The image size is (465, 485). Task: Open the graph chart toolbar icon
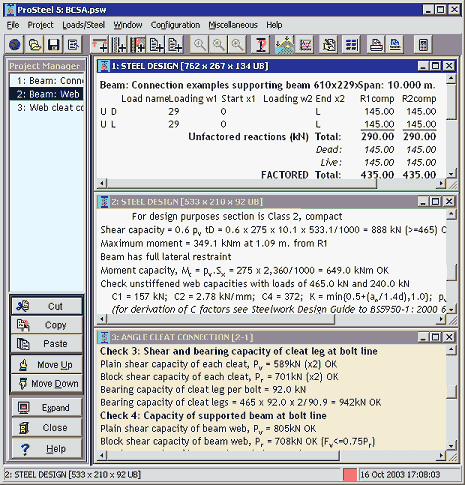click(x=305, y=44)
